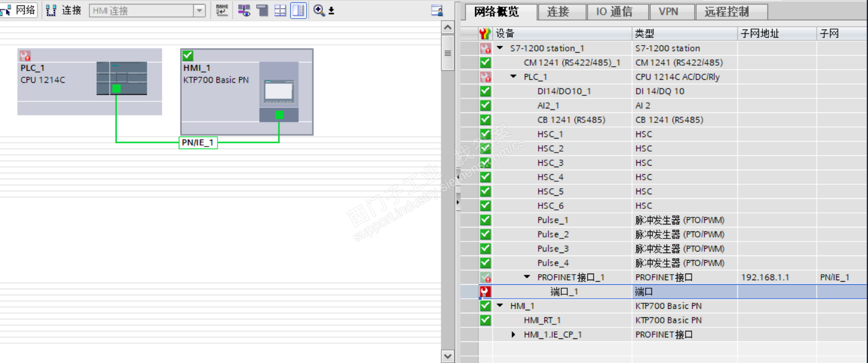
Task: Switch to network view with 网络 button
Action: tap(19, 10)
